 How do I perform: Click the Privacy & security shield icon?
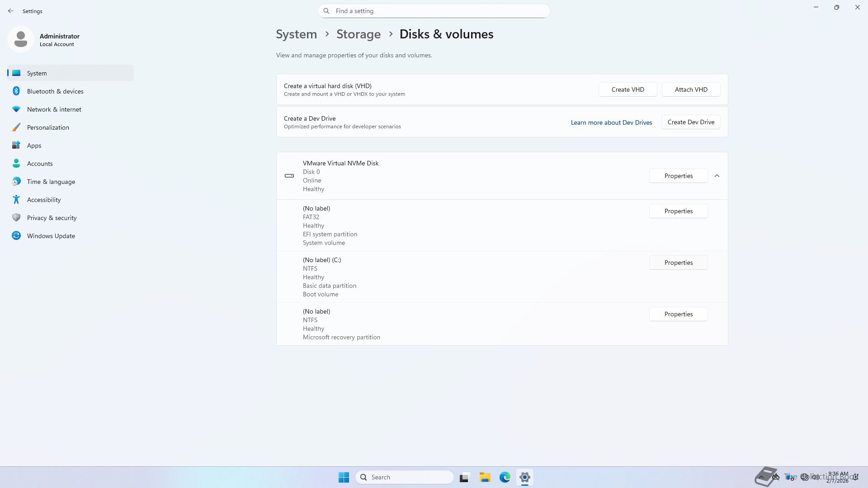click(16, 218)
